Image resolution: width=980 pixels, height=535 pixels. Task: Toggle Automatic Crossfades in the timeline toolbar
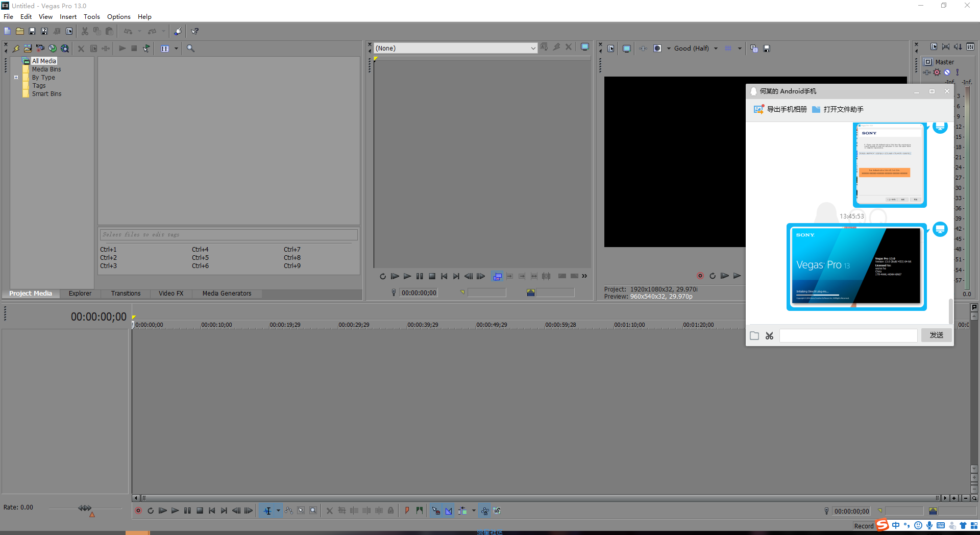coord(449,510)
